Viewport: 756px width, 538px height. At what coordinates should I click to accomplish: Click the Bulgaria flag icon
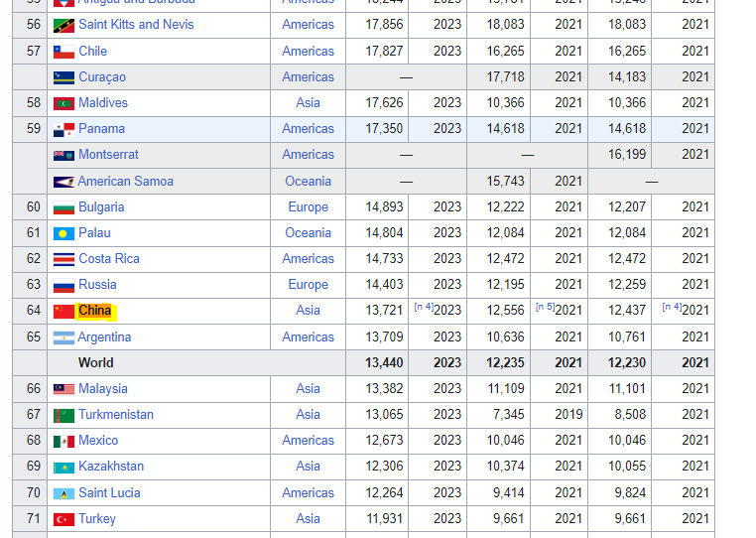(x=63, y=208)
